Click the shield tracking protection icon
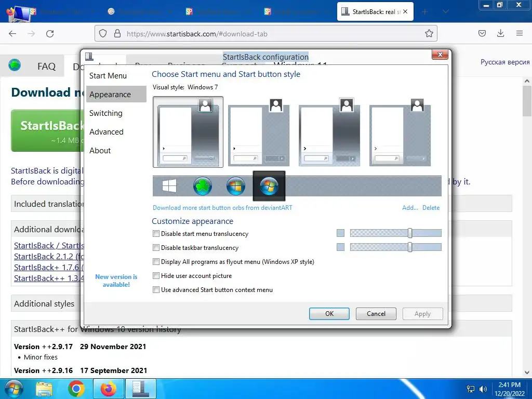Viewport: 532px width, 399px height. pos(103,34)
